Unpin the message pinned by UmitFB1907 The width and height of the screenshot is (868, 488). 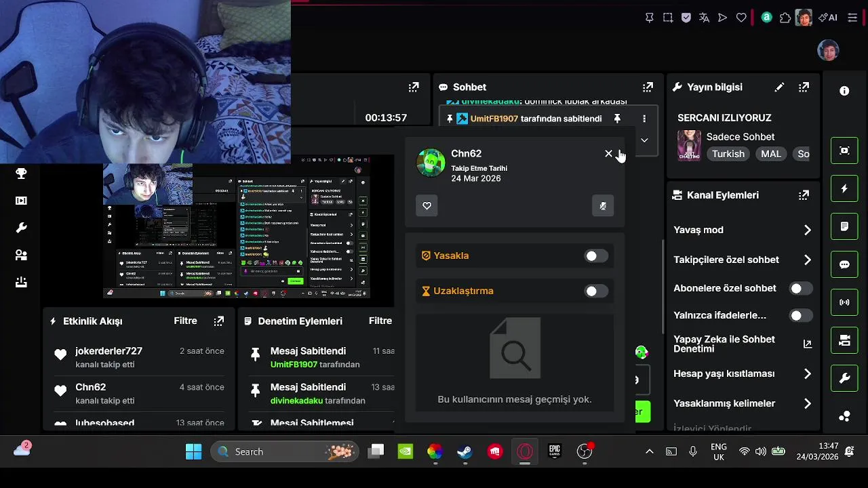pos(617,119)
